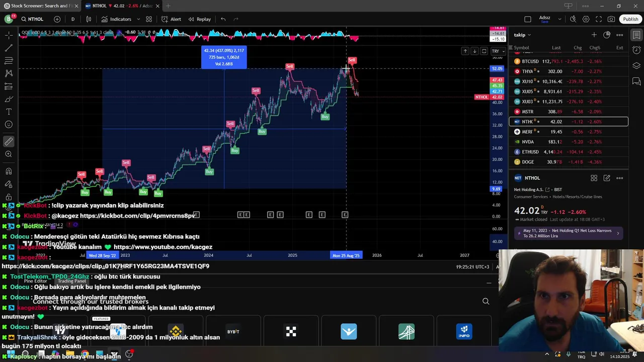Open a new tab with plus button

[x=168, y=6]
